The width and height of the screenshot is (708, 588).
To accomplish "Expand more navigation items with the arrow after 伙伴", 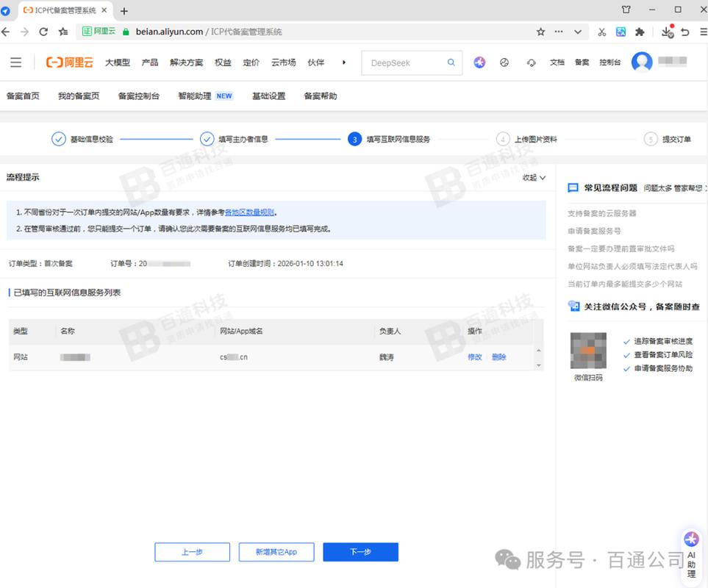I will (343, 62).
